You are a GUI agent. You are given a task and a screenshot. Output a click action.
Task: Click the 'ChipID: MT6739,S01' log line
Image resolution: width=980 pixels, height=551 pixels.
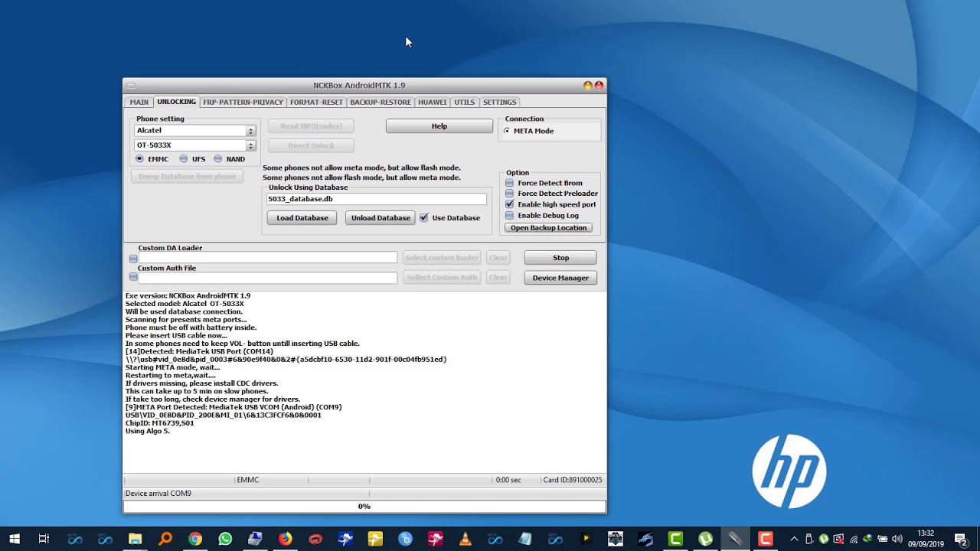pyautogui.click(x=160, y=423)
